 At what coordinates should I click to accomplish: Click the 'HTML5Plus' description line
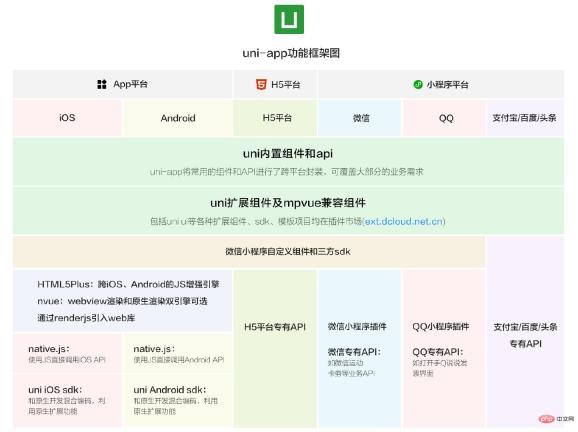(x=128, y=284)
